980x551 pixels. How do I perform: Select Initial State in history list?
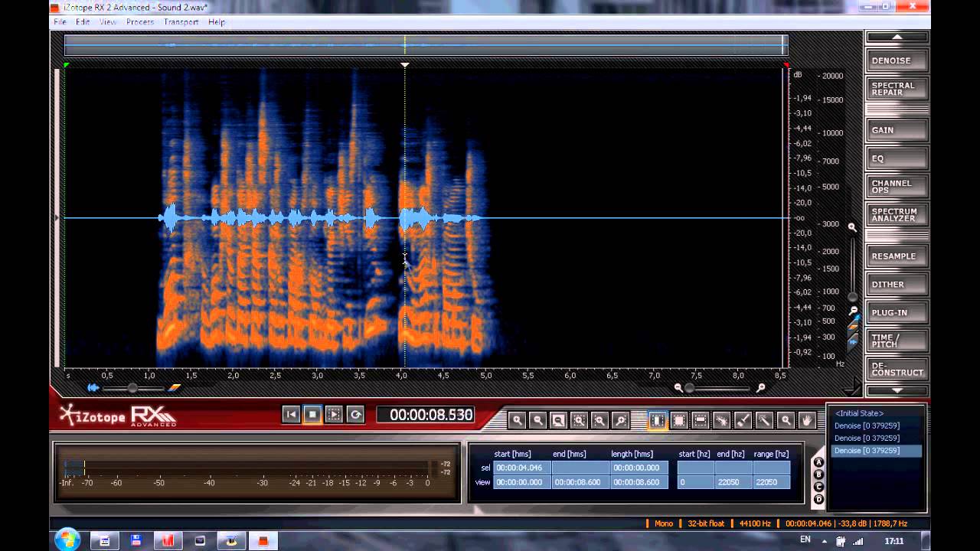coord(860,413)
